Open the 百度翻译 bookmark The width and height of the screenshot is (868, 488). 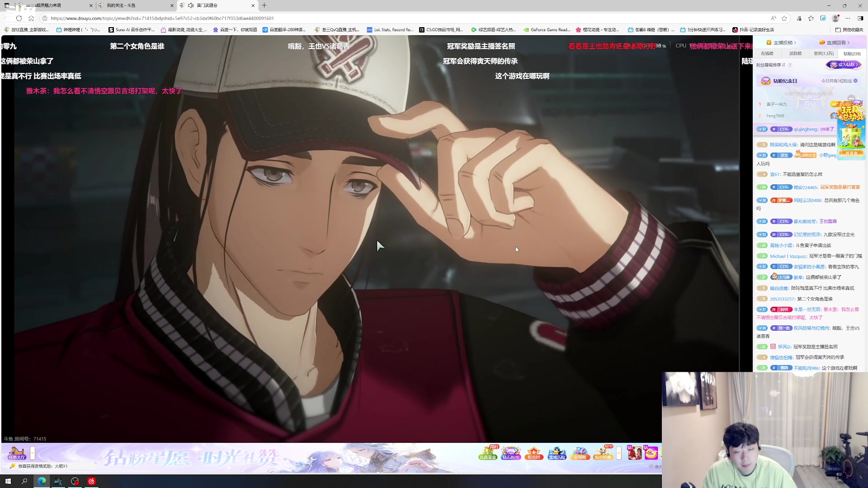point(284,30)
